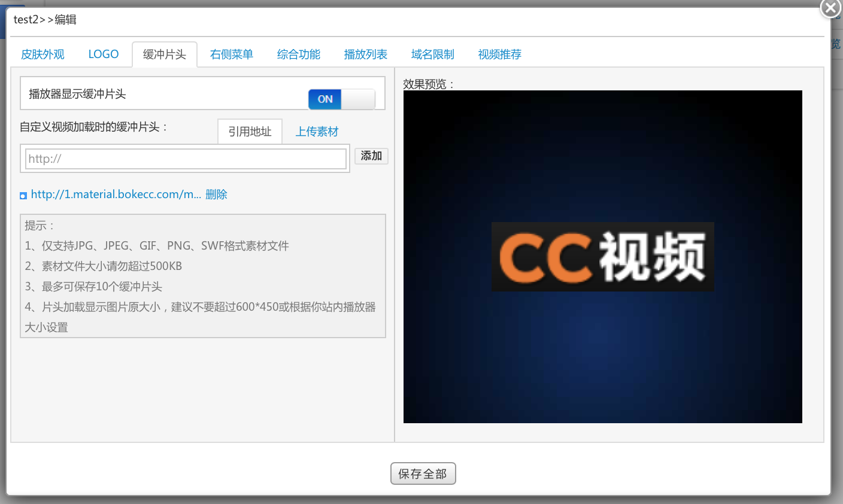Click hint about supported JPG, JPEG, GIF formats
This screenshot has height=504, width=843.
[x=157, y=246]
